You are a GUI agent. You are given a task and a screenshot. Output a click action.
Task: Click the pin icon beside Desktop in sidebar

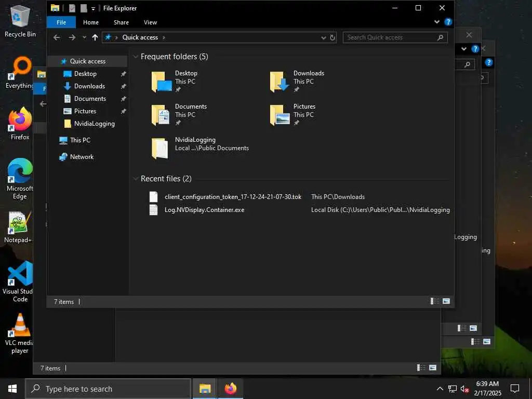[x=124, y=74]
